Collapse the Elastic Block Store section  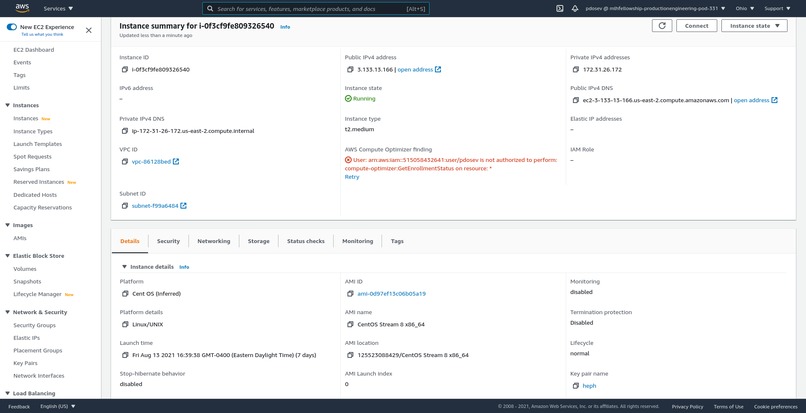[8, 256]
